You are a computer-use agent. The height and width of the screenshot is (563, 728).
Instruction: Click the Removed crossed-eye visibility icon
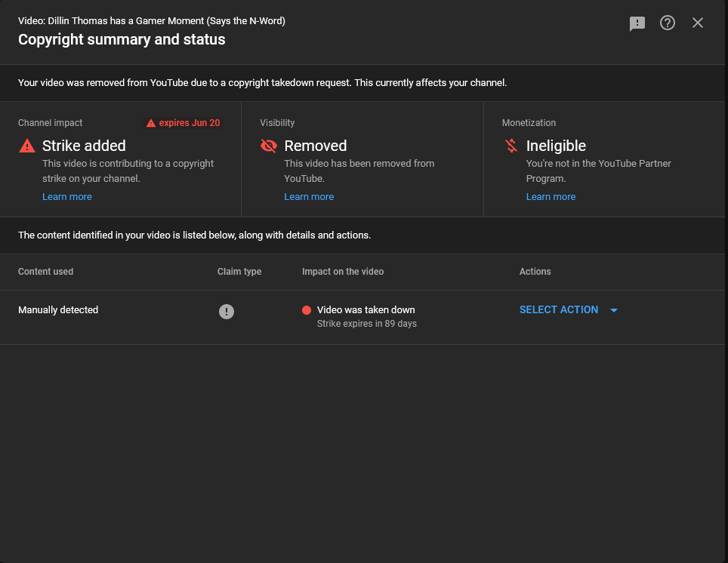tap(268, 146)
